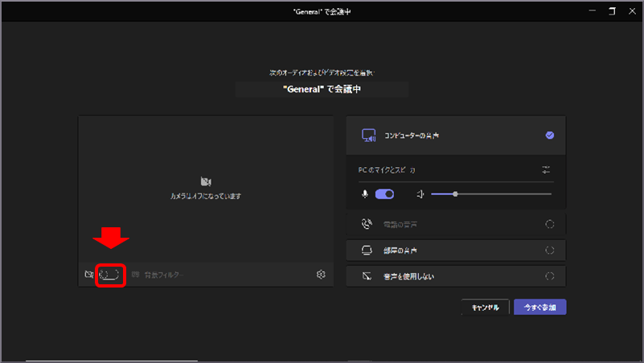This screenshot has width=644, height=363.
Task: Click the computer audio monitor icon
Action: [368, 136]
